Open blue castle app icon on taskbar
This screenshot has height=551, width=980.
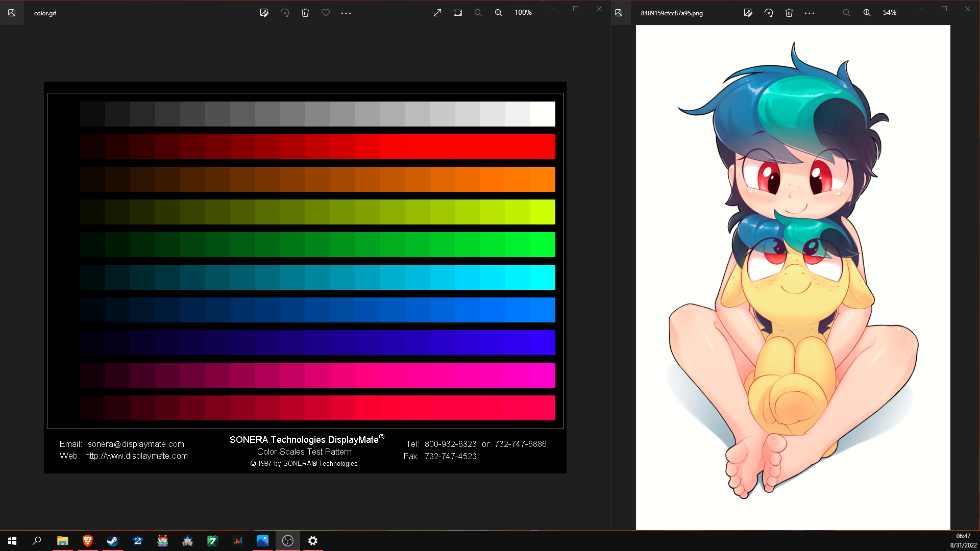(x=188, y=541)
